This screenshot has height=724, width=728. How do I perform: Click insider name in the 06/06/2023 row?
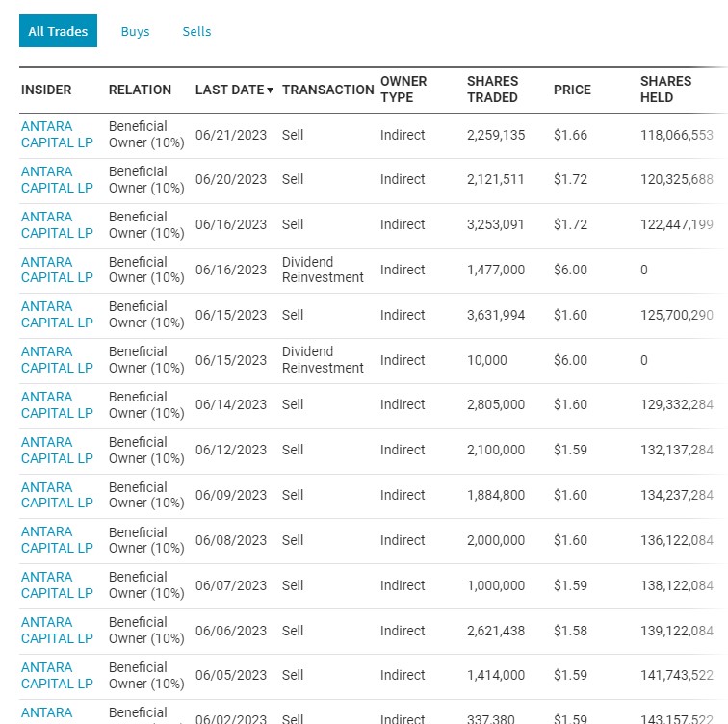coord(57,631)
